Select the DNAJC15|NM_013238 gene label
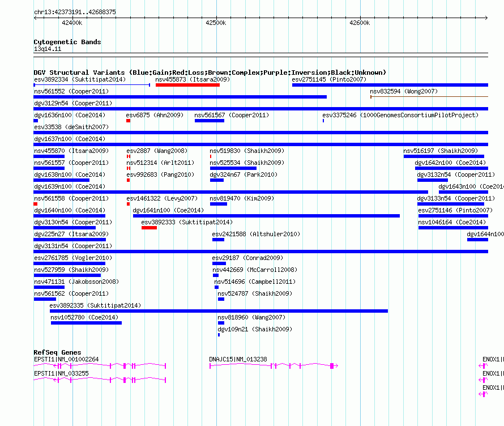This screenshot has height=426, width=504. pos(238,359)
